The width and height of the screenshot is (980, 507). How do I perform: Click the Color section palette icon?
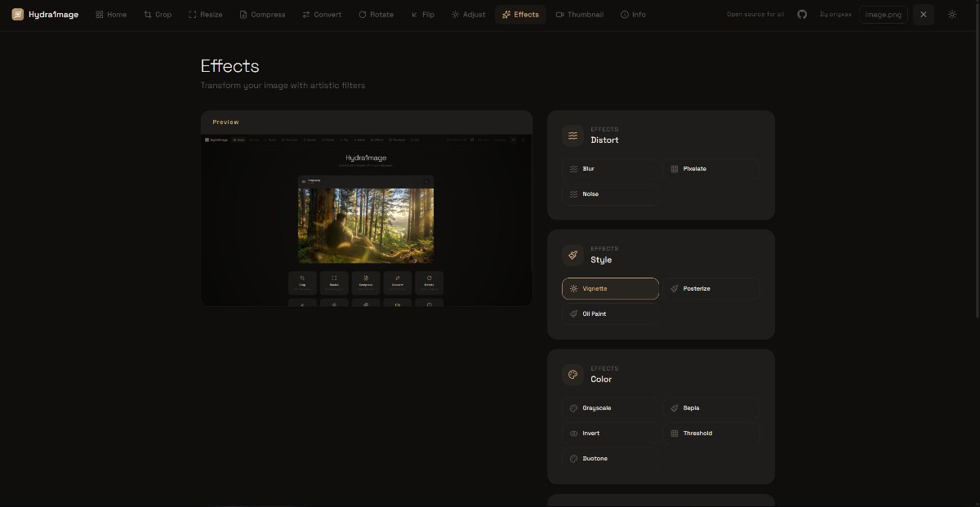pos(572,375)
